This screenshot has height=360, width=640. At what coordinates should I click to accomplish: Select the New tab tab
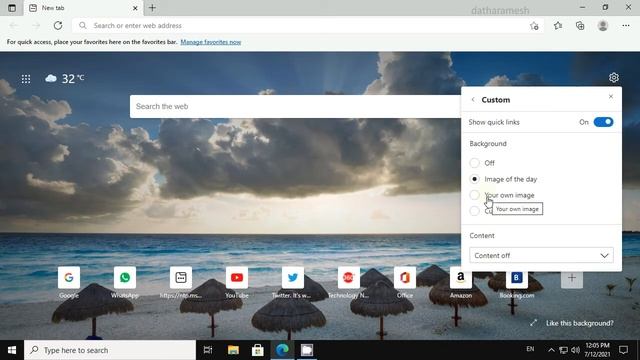[x=82, y=8]
